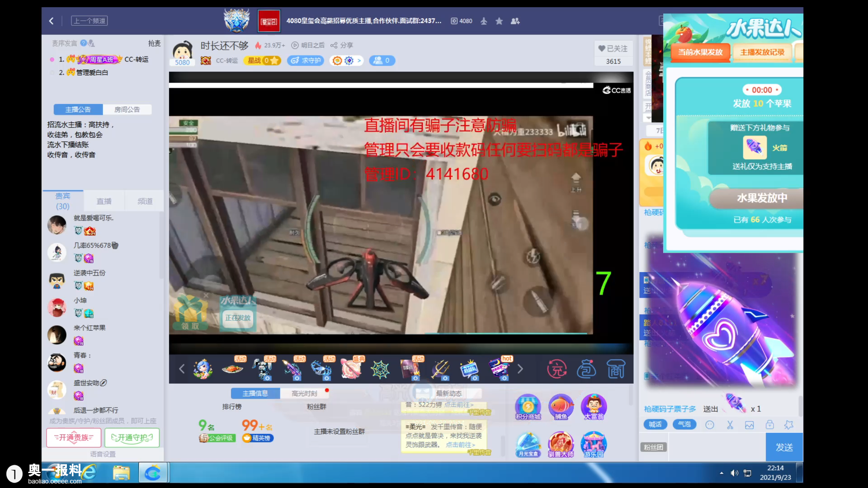
Task: Toggle the 已关注 follow heart button
Action: point(613,48)
